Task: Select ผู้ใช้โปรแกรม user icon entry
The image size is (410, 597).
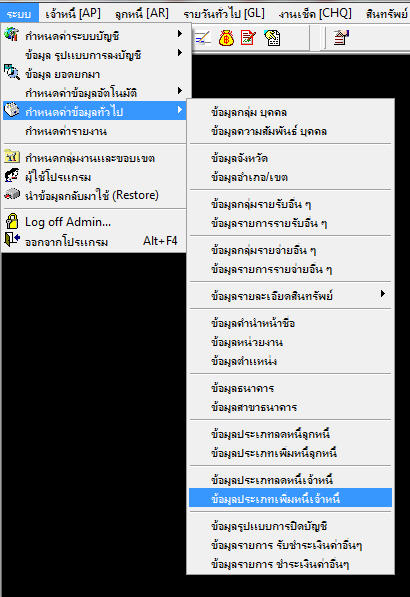Action: (94, 177)
